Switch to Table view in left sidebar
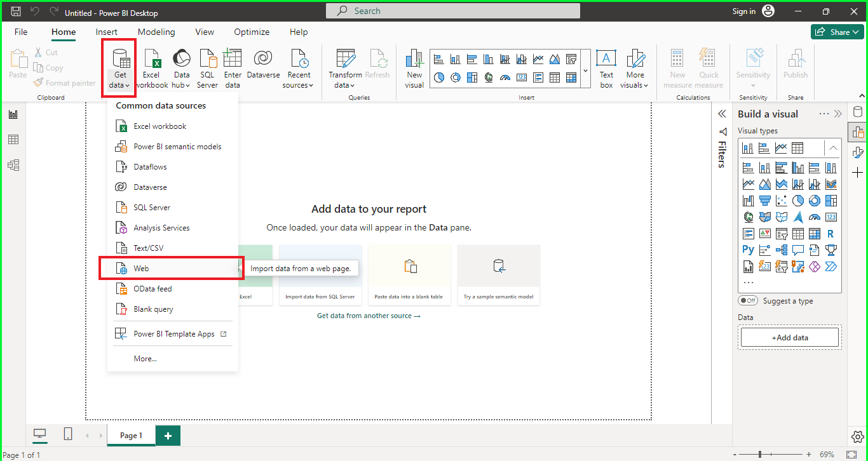 click(13, 140)
